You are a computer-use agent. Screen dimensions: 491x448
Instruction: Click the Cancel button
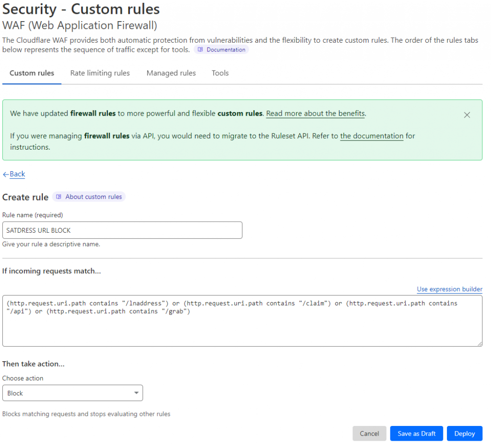(369, 434)
